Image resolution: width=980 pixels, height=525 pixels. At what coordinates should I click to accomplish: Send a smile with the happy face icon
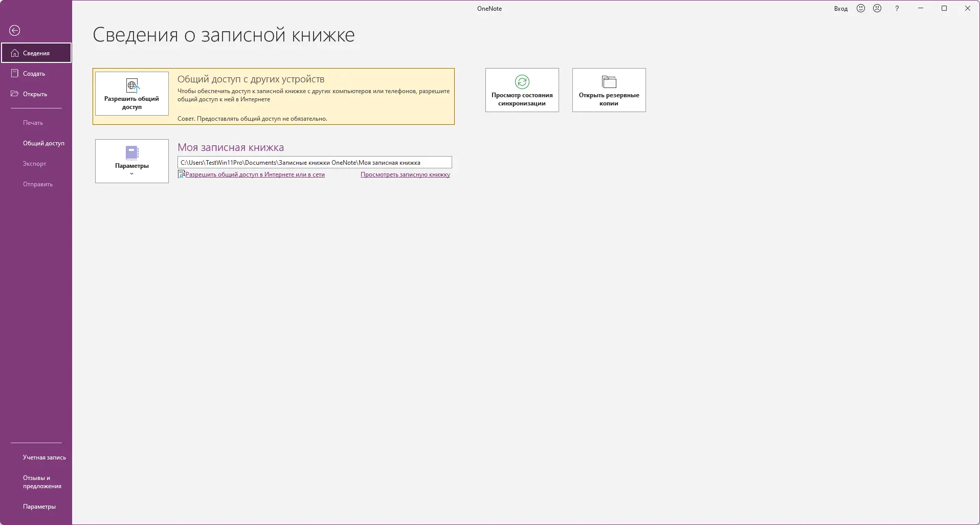pyautogui.click(x=861, y=9)
